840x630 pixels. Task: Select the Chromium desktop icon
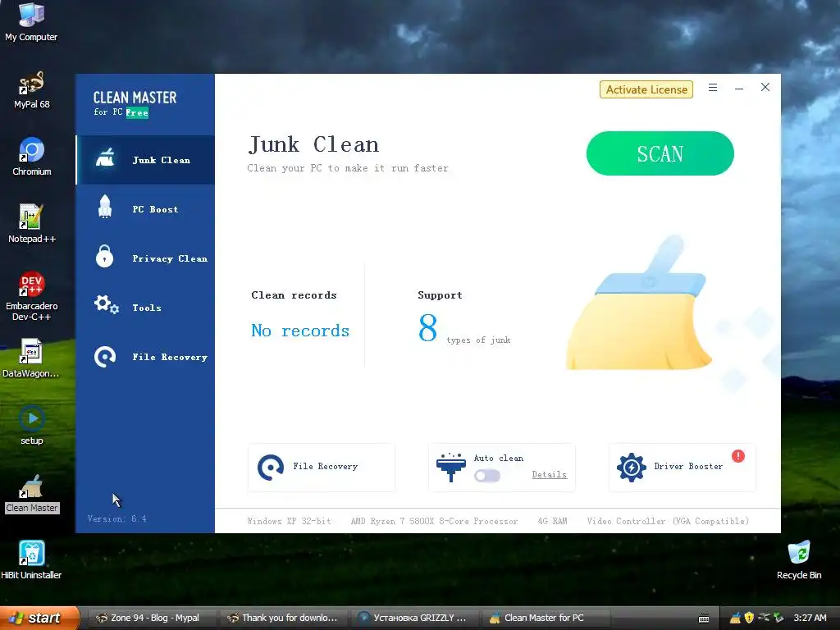(x=32, y=157)
